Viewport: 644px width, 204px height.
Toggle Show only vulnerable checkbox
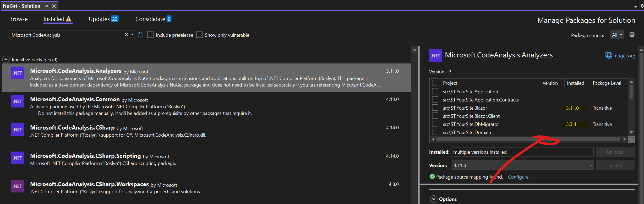[199, 35]
